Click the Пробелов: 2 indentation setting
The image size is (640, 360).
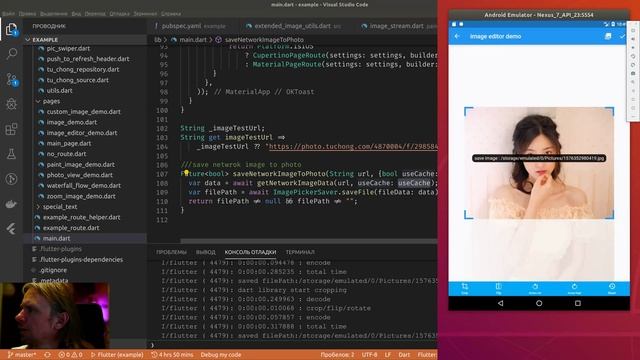tap(337, 355)
